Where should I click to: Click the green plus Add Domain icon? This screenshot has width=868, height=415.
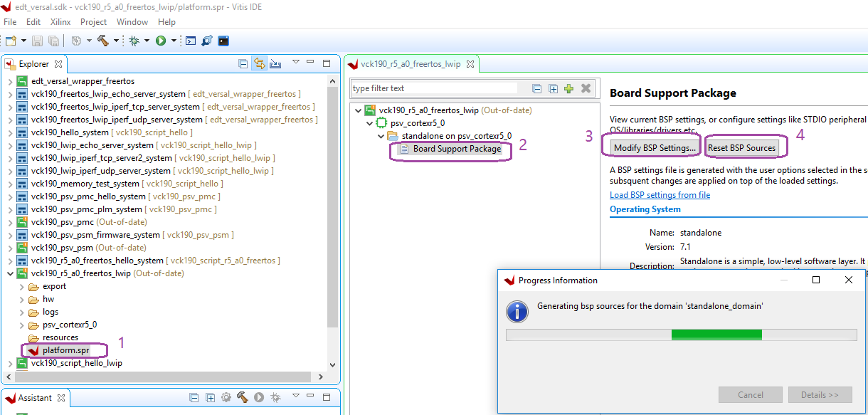point(568,88)
